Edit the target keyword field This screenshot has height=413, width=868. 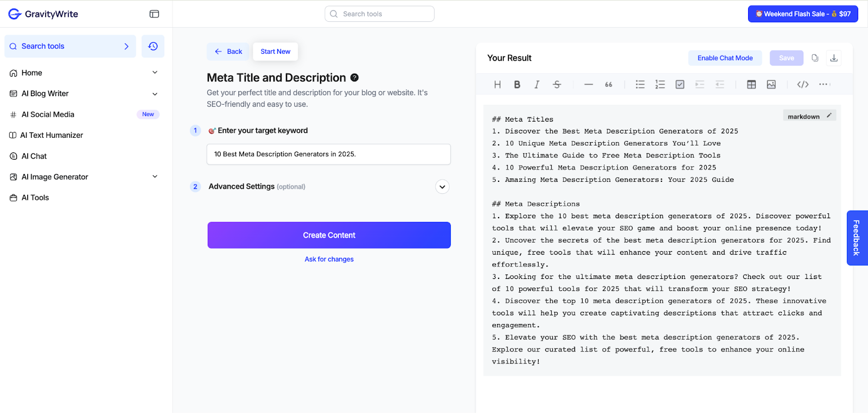(329, 154)
